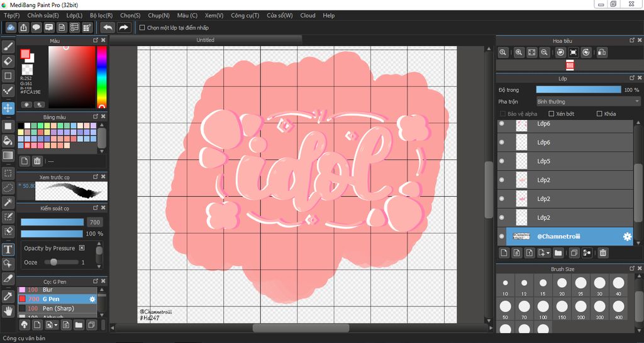Open the Cloud menu
Screen dimensions: 644x343
308,16
